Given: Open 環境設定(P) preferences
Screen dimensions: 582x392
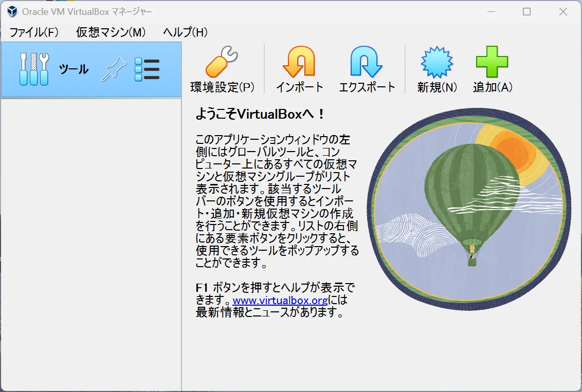Looking at the screenshot, I should 222,69.
